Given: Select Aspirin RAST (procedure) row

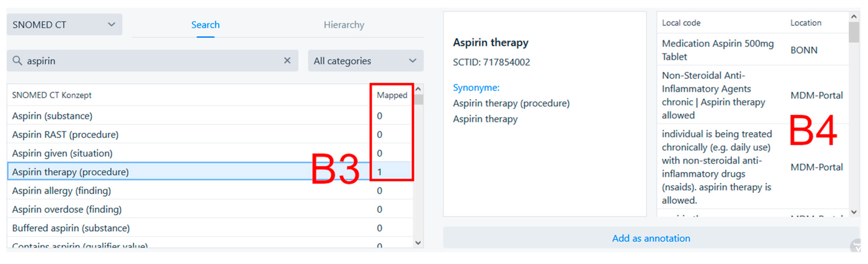Looking at the screenshot, I should coord(65,135).
